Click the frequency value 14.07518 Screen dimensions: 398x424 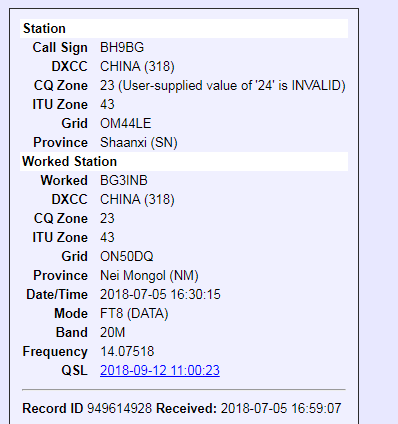(127, 351)
